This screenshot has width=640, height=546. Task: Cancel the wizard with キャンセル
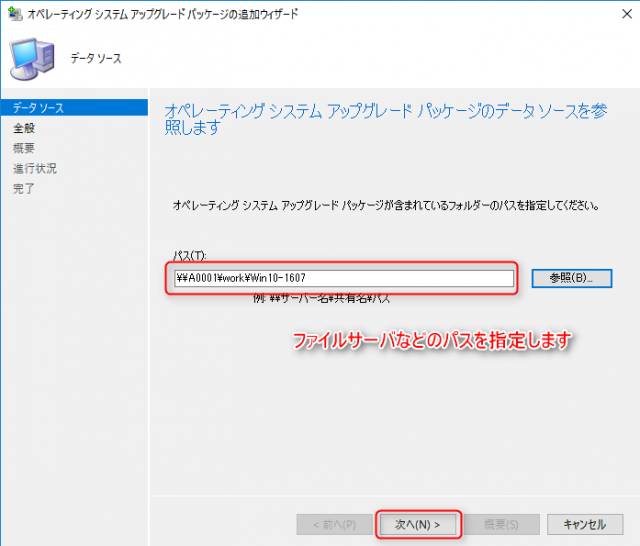584,523
